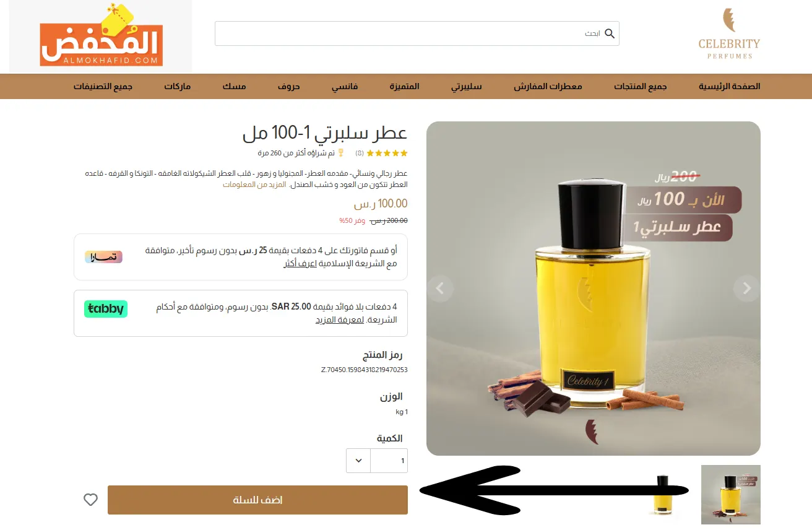Open the quantity dropdown arrow
The width and height of the screenshot is (812, 530).
[358, 461]
